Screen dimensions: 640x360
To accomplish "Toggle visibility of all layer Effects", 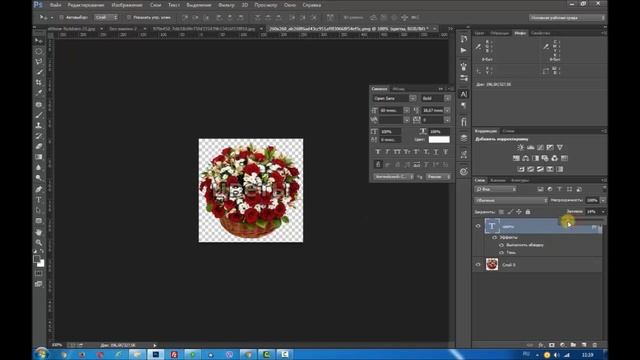I will pos(495,237).
